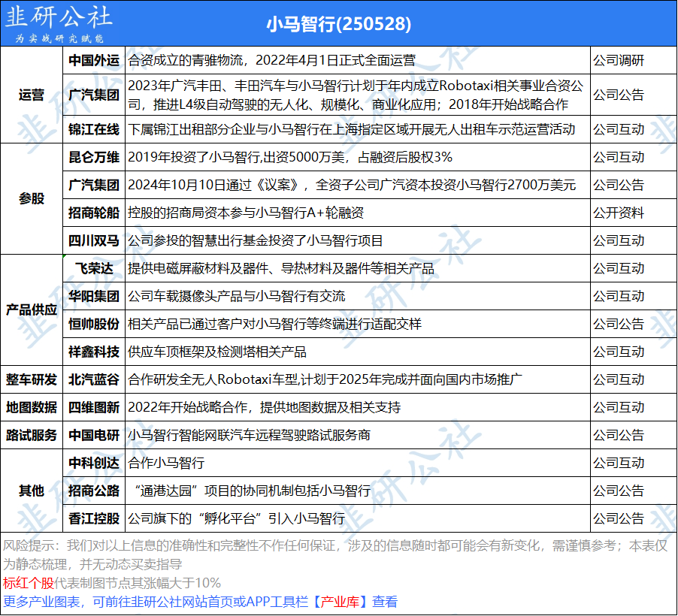678x616 pixels.
Task: Click the 韭研公社 logo at top left
Action: pyautogui.click(x=59, y=24)
